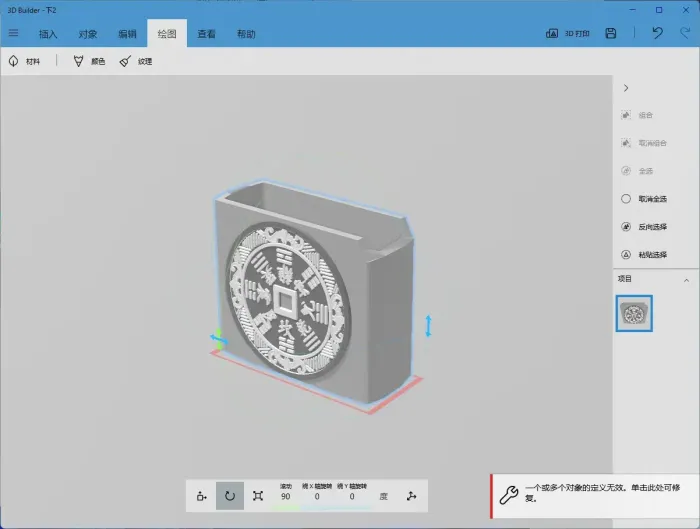This screenshot has width=700, height=529.
Task: Collapse the right side panel chevron
Action: pos(626,88)
